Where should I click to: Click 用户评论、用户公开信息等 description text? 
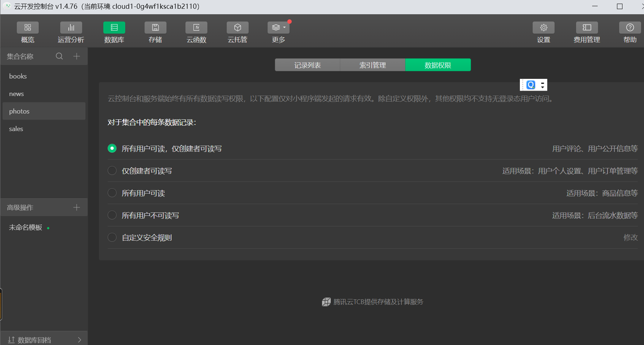point(595,149)
